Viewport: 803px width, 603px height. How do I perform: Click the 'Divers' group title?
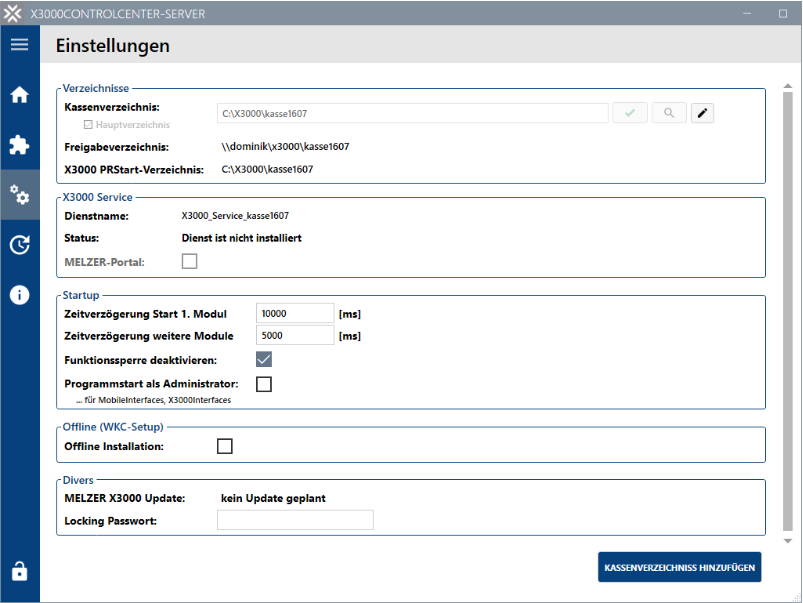tap(78, 480)
